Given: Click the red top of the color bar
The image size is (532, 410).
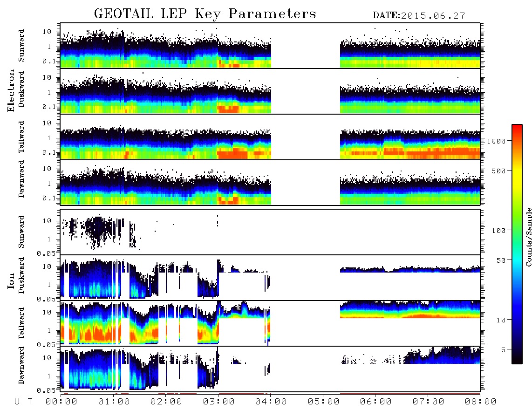Looking at the screenshot, I should (x=517, y=128).
